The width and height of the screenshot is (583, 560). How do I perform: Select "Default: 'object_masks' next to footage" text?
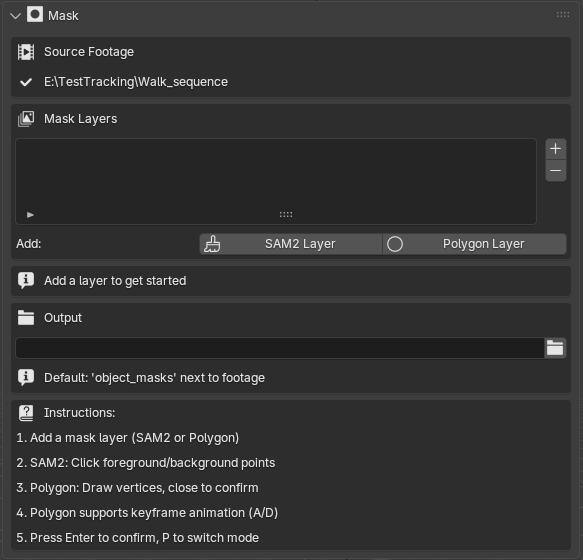[x=154, y=378]
